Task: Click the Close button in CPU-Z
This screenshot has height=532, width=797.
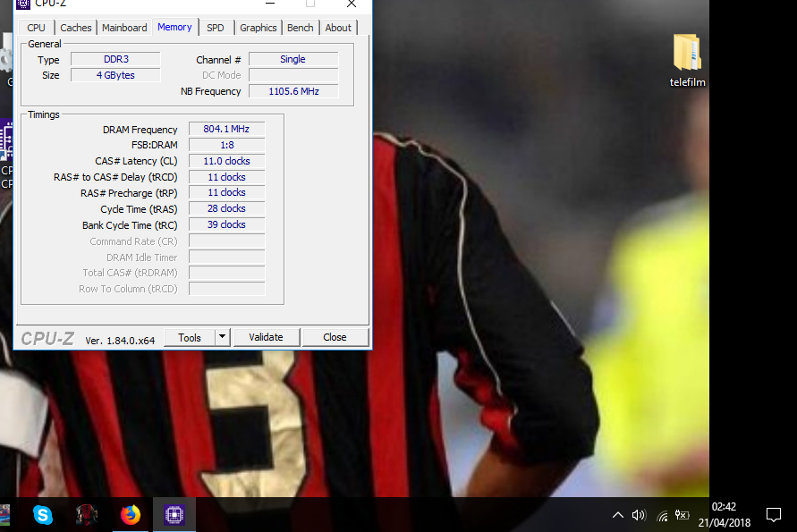Action: click(x=335, y=337)
